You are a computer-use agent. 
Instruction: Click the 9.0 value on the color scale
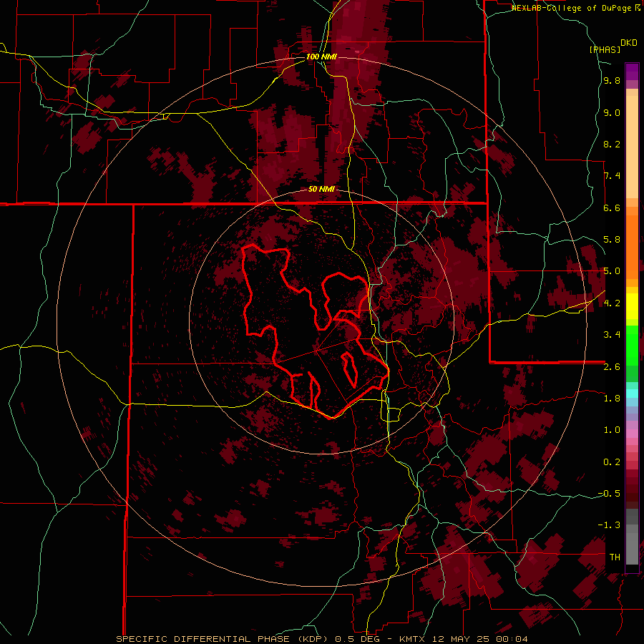pos(612,112)
